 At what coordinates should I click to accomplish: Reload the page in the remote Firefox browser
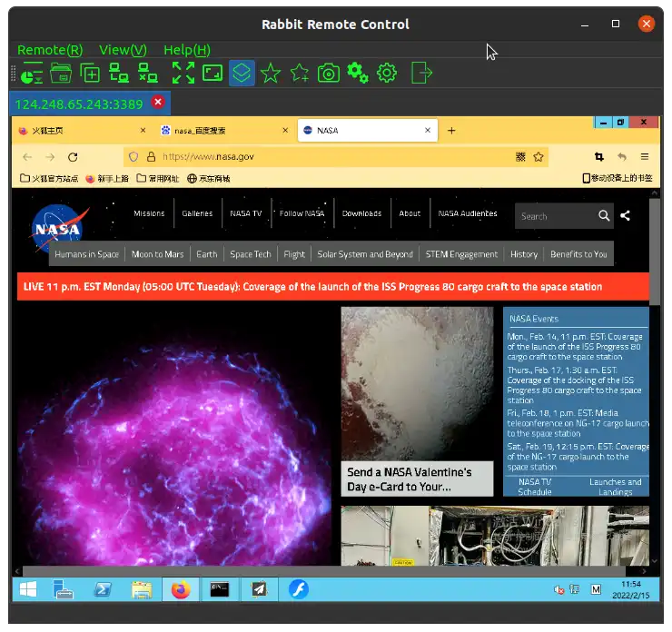[73, 157]
